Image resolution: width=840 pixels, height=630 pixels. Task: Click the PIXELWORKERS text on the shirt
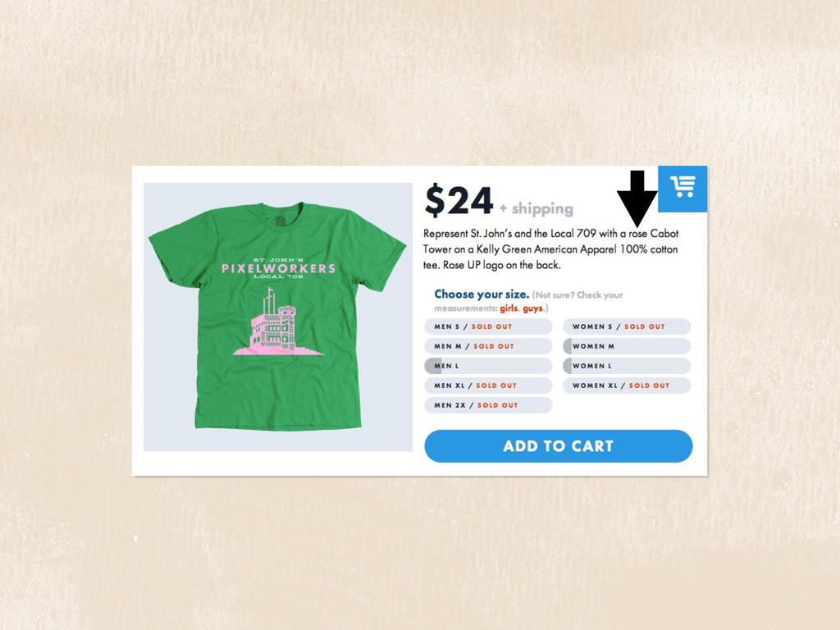click(x=279, y=268)
